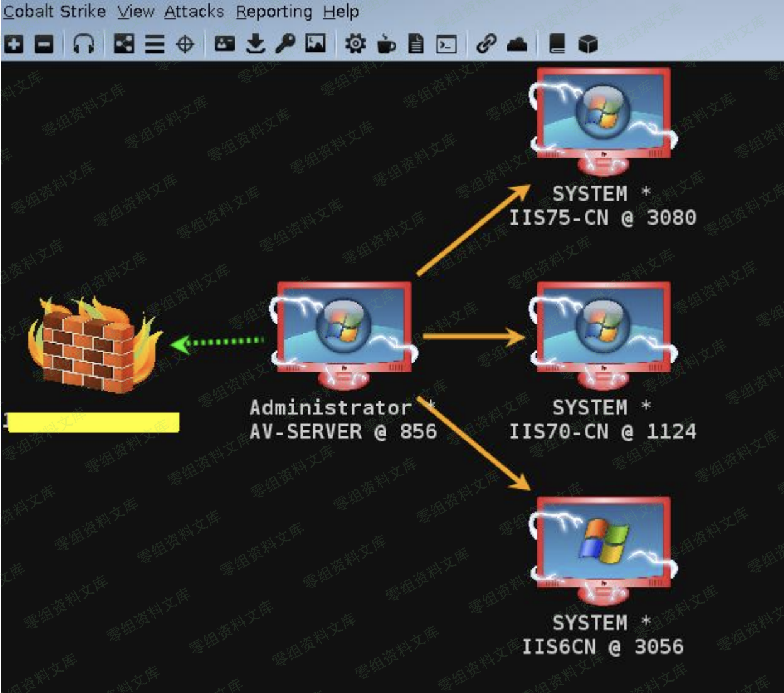The image size is (784, 693).
Task: Click the coffee cup icon in toolbar
Action: coord(386,44)
